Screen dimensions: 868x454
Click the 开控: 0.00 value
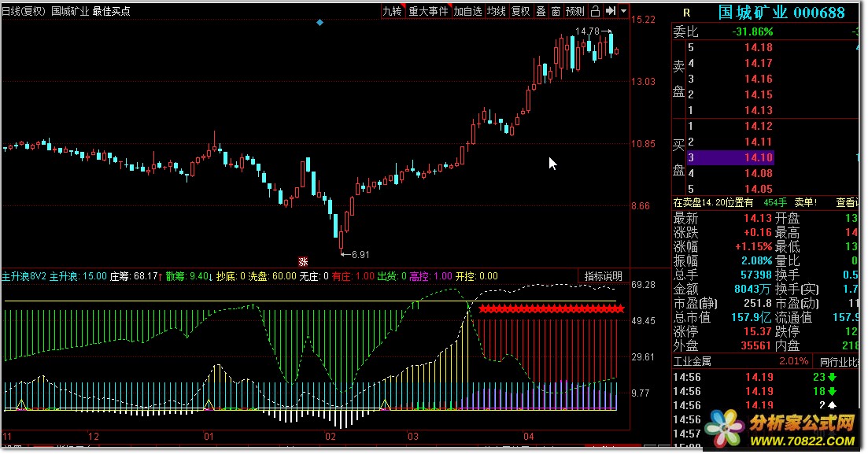coord(477,276)
